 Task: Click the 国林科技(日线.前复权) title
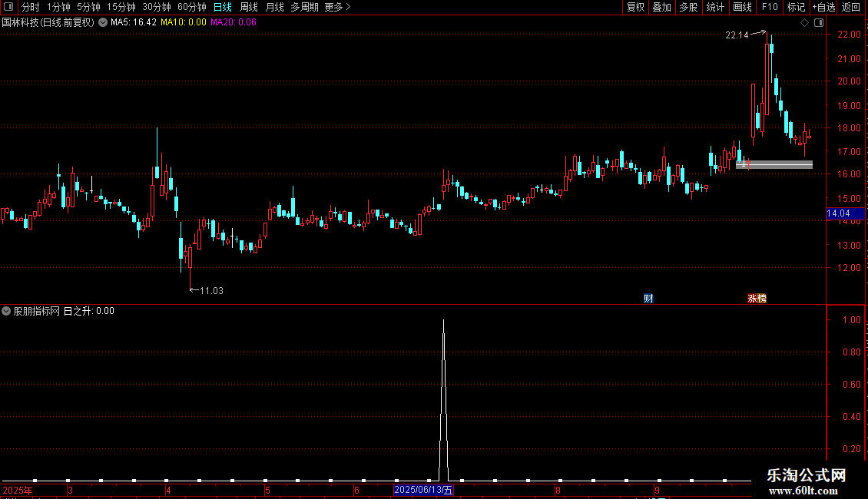[x=48, y=22]
